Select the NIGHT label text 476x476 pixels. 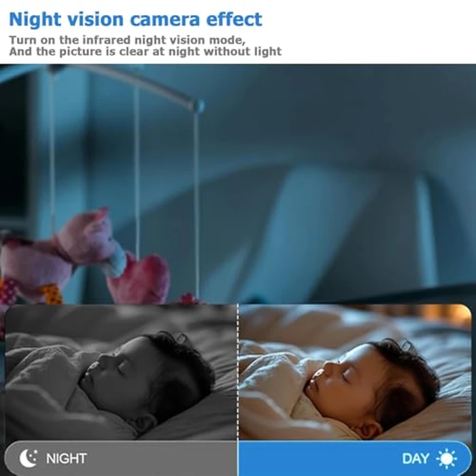(67, 458)
